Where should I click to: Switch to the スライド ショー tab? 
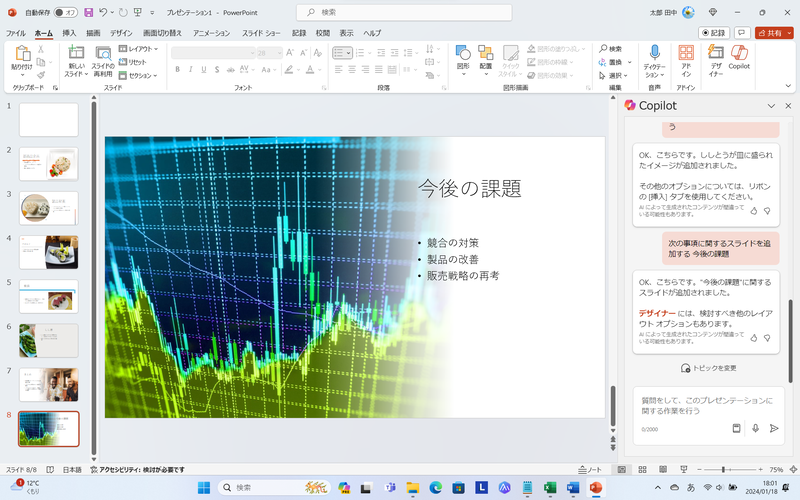coord(261,33)
